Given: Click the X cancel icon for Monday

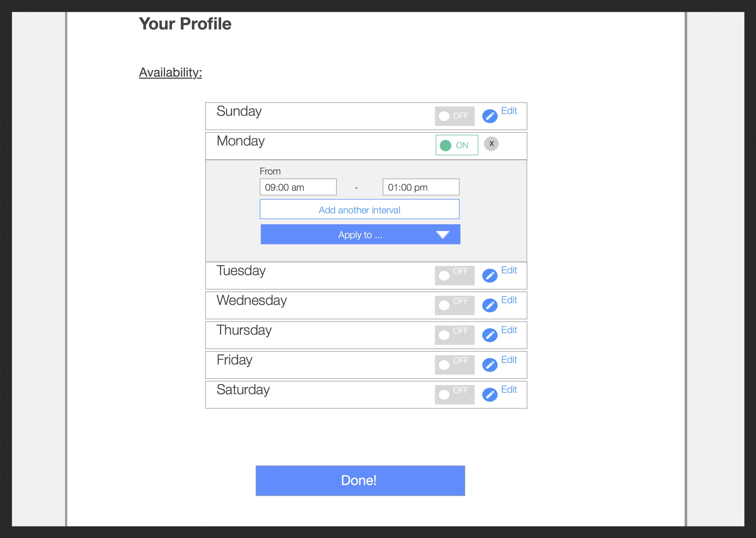Looking at the screenshot, I should tap(491, 144).
